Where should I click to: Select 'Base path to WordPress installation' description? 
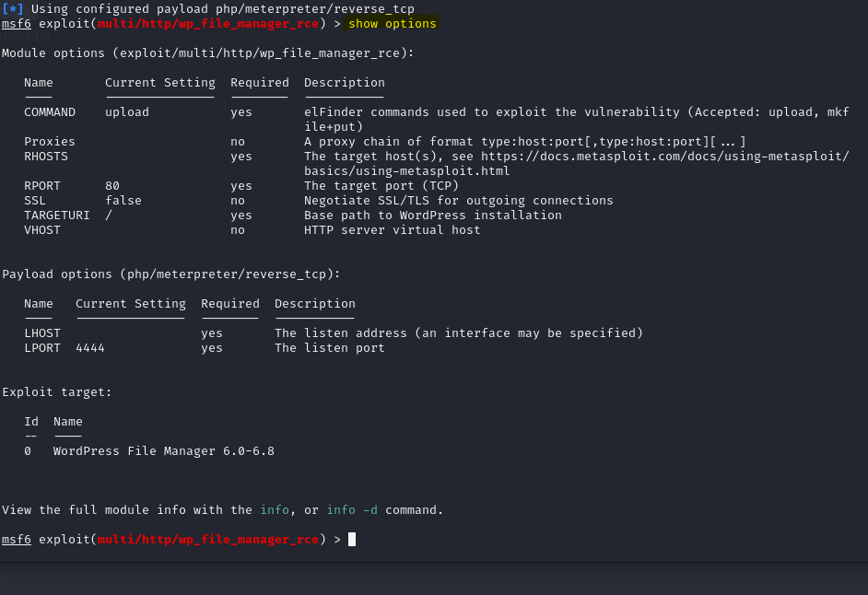pos(433,216)
